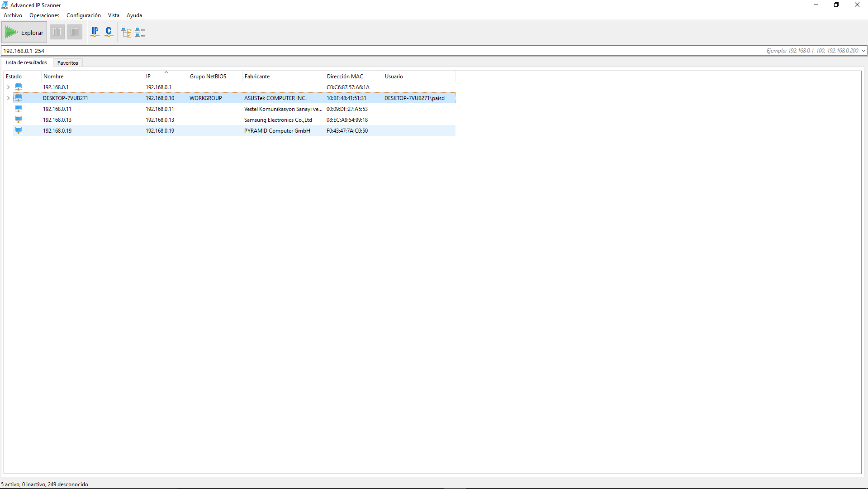868x489 pixels.
Task: Expand the 192.168.0.1 row
Action: coord(8,87)
